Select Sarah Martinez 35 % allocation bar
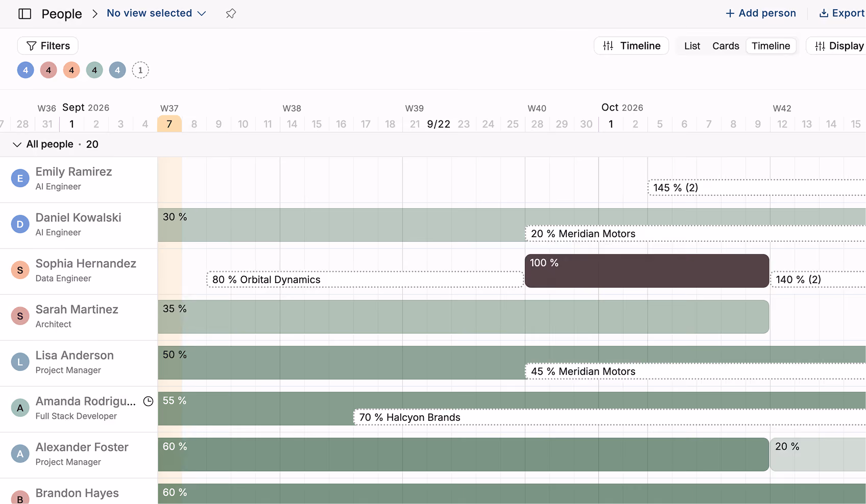This screenshot has height=504, width=866. tap(464, 317)
